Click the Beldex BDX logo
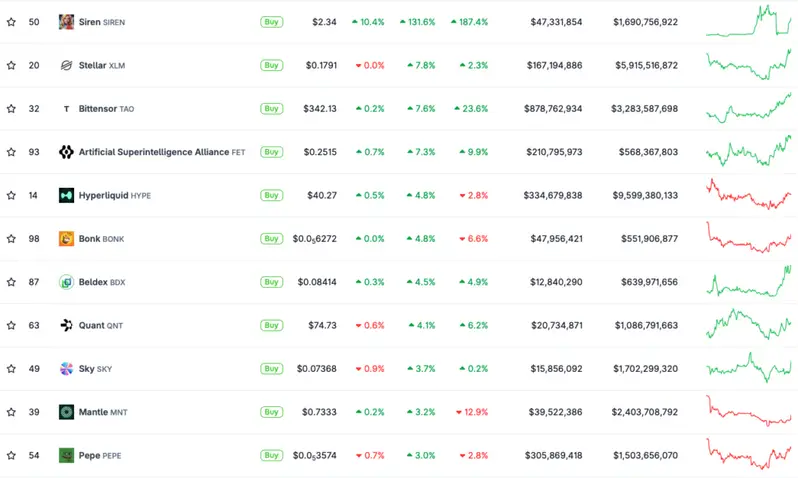This screenshot has height=478, width=798. click(66, 282)
